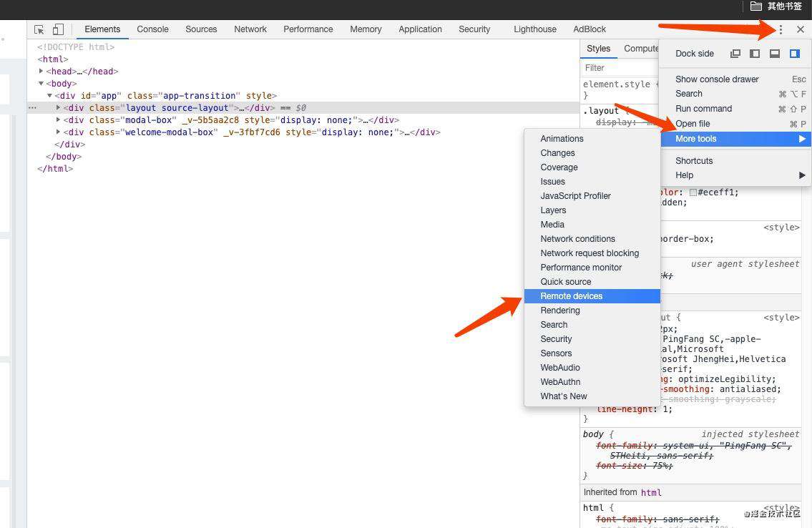Open the DevTools three-dot customize menu
This screenshot has height=528, width=812.
(781, 29)
